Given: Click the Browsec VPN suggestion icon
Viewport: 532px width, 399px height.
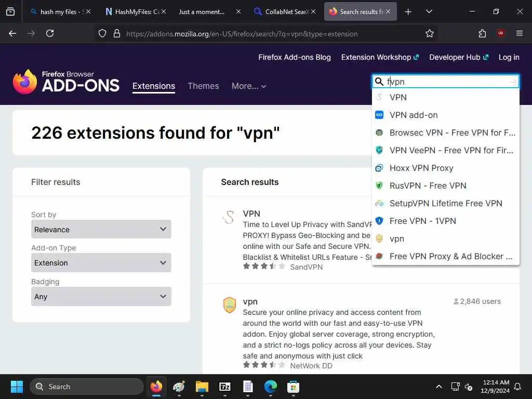Looking at the screenshot, I should [x=379, y=132].
